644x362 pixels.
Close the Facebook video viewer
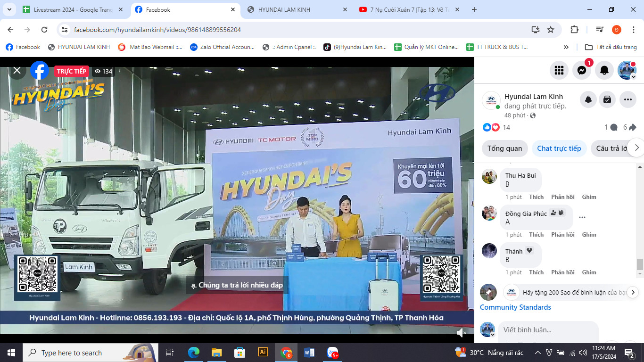tap(17, 71)
